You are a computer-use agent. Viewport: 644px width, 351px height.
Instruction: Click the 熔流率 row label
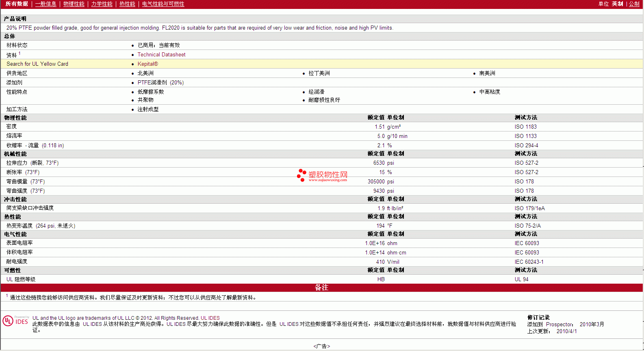click(x=14, y=136)
